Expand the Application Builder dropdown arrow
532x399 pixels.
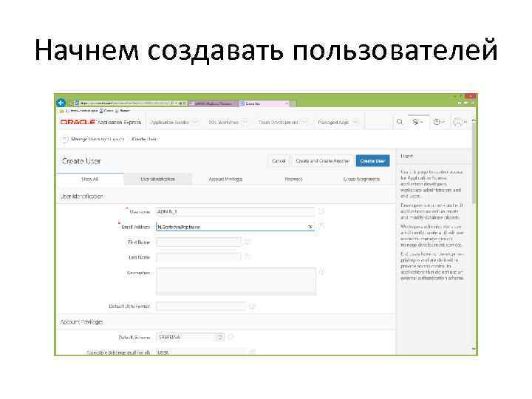coord(195,122)
